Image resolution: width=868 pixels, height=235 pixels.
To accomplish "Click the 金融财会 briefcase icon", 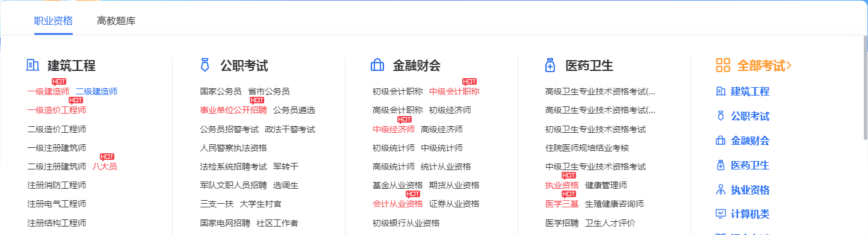I will [377, 65].
